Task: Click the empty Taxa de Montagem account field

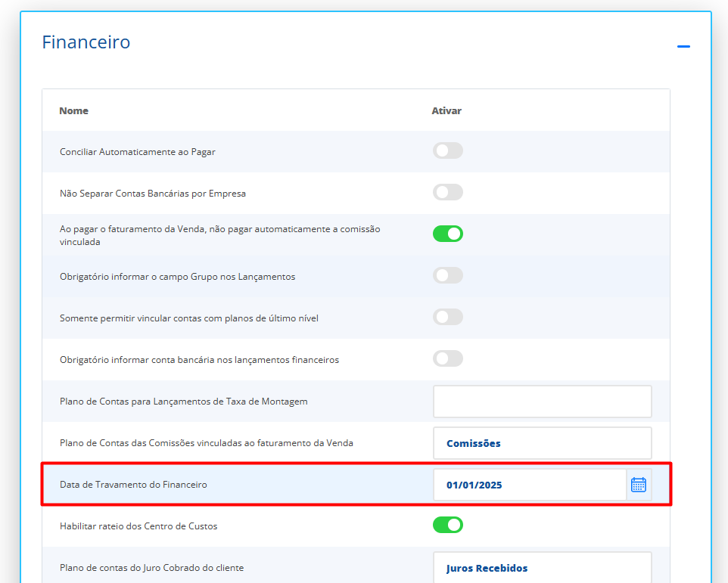Action: pyautogui.click(x=542, y=402)
